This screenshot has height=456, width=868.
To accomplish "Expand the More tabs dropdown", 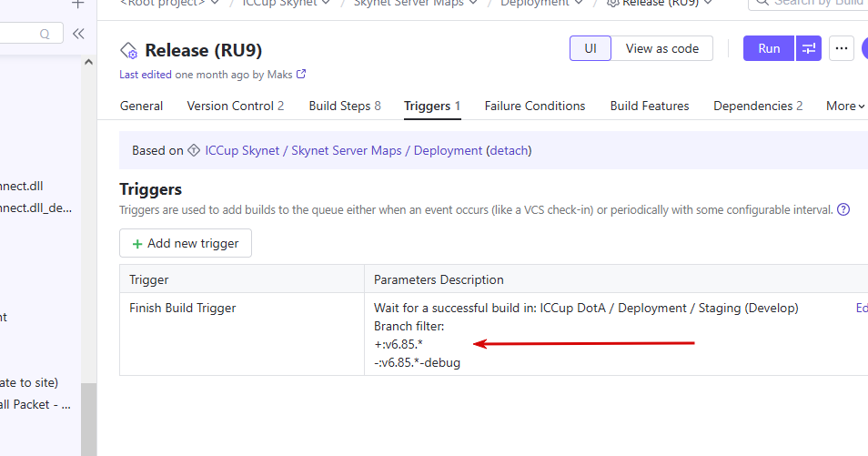I will [845, 106].
